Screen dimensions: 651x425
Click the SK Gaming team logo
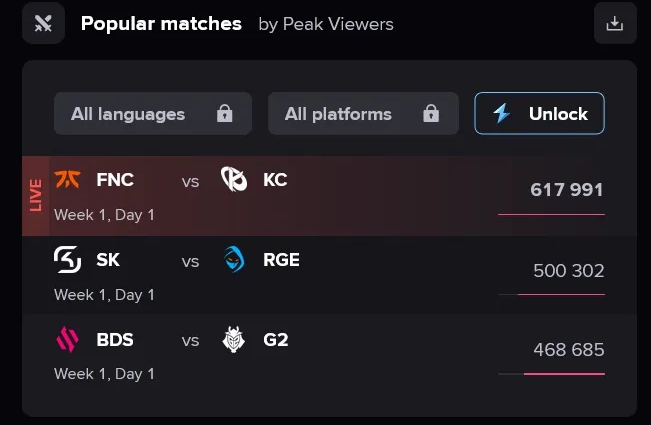click(67, 259)
